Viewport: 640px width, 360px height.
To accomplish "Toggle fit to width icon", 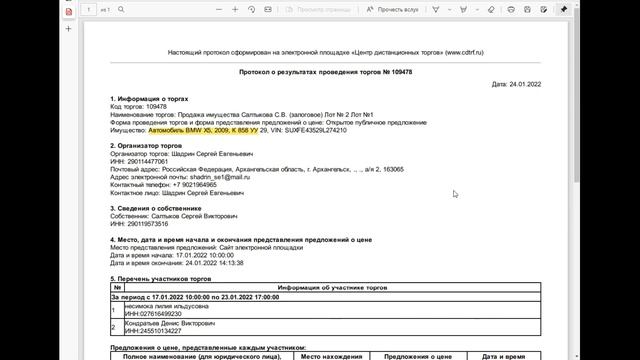I will [x=268, y=9].
